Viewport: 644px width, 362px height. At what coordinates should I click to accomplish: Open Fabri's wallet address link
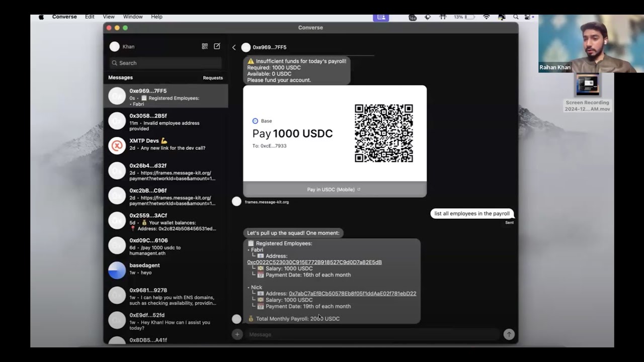click(314, 262)
